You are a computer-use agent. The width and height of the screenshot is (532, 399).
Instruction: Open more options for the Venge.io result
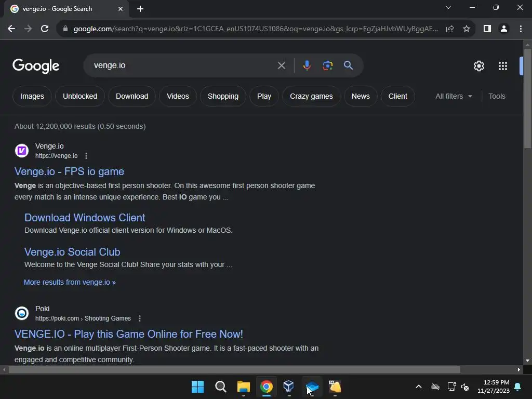point(86,156)
